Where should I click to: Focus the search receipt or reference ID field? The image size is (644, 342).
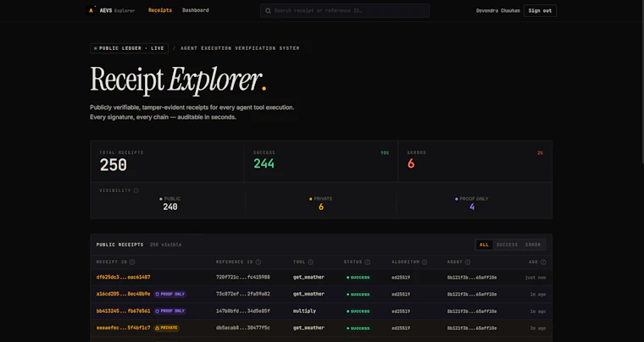pos(345,11)
